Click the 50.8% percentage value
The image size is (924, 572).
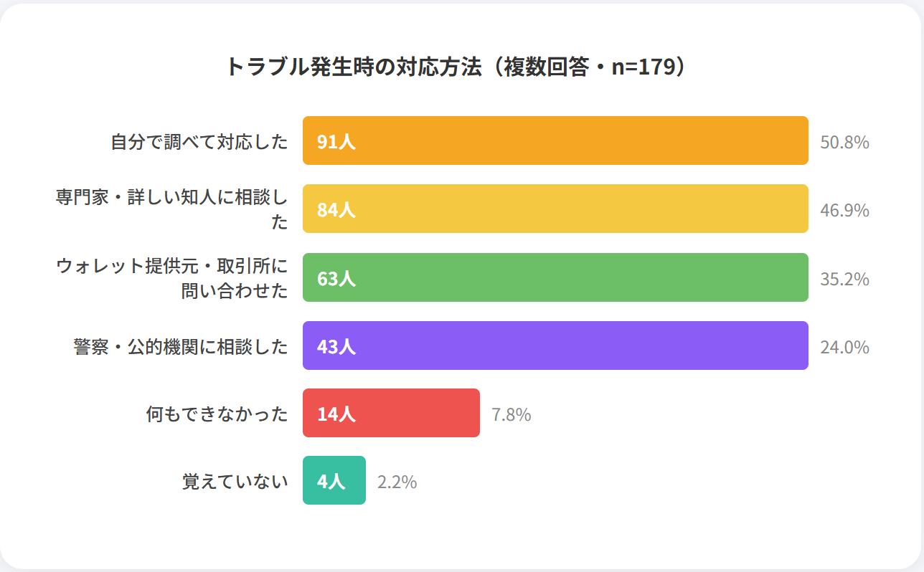[844, 142]
